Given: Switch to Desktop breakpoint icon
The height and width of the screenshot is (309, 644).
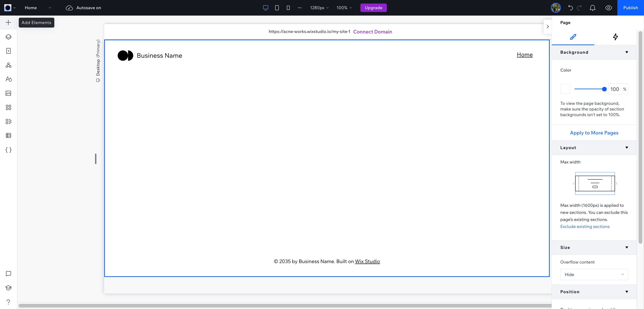Looking at the screenshot, I should coord(265,8).
